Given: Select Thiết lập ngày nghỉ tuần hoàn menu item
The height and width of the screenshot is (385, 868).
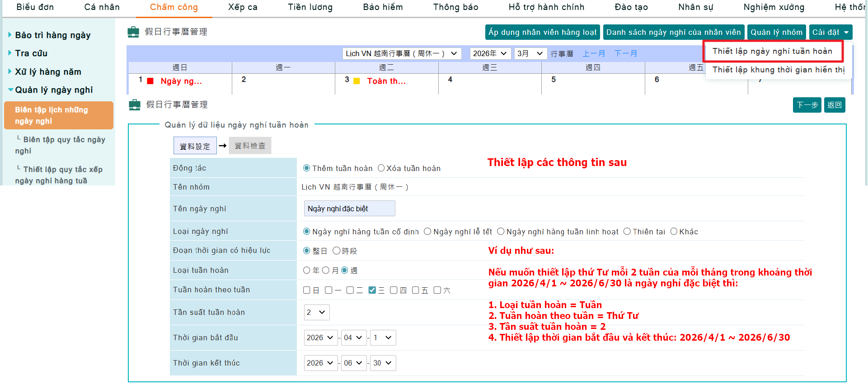Looking at the screenshot, I should click(772, 51).
